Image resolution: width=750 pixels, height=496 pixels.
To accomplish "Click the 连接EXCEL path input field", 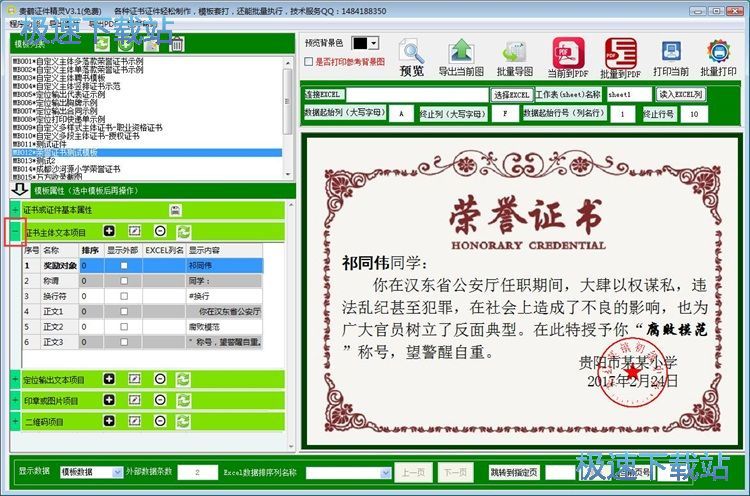I will pyautogui.click(x=416, y=95).
